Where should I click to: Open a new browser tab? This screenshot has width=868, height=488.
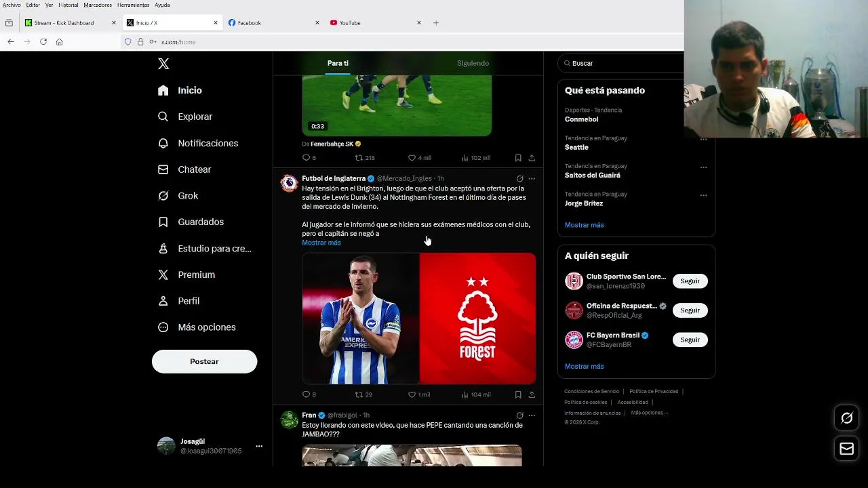436,22
